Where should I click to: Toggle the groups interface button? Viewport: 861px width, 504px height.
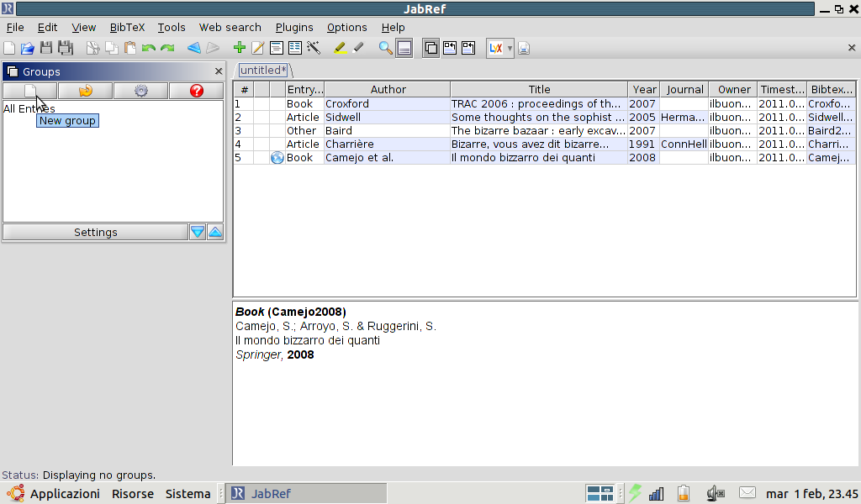coord(431,48)
